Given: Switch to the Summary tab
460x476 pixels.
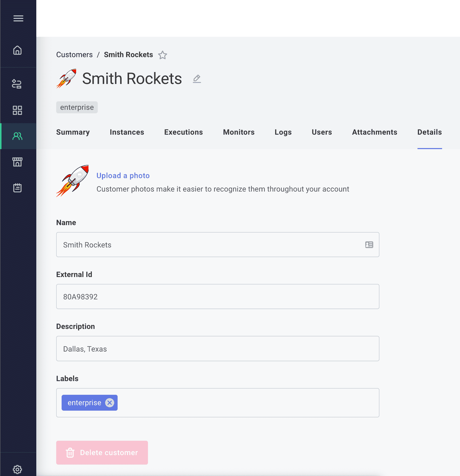Looking at the screenshot, I should click(x=73, y=132).
